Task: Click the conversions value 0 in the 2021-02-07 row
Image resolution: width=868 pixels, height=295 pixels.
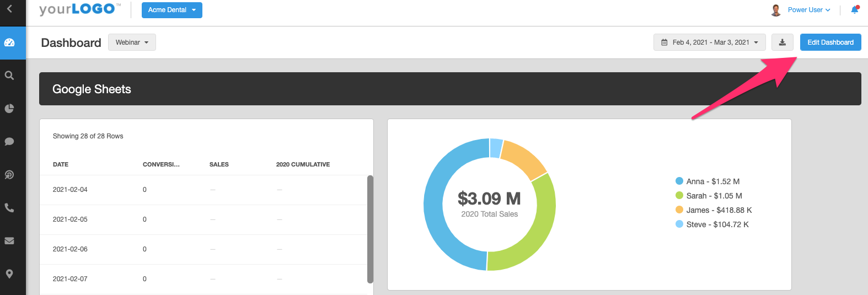Action: tap(144, 279)
